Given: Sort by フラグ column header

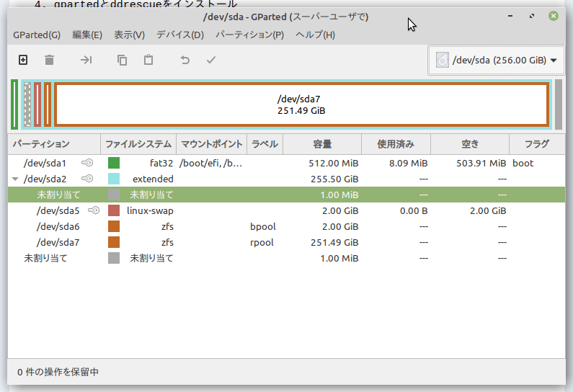Looking at the screenshot, I should [x=537, y=144].
